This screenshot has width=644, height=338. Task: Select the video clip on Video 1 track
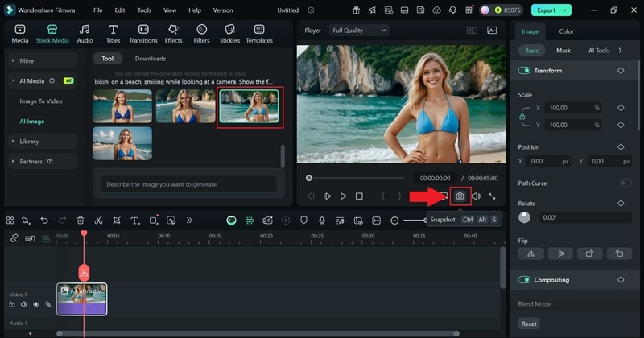[x=82, y=299]
